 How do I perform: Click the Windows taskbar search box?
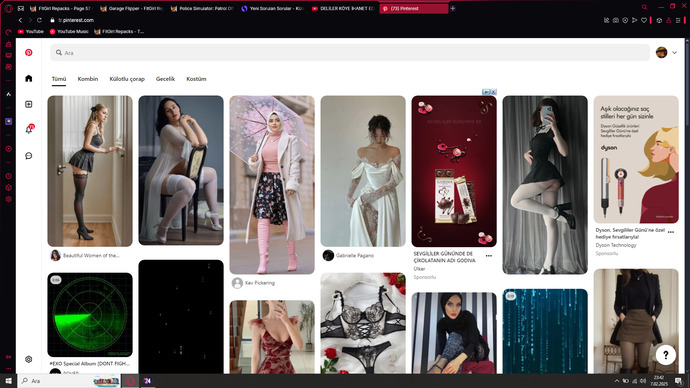70,381
